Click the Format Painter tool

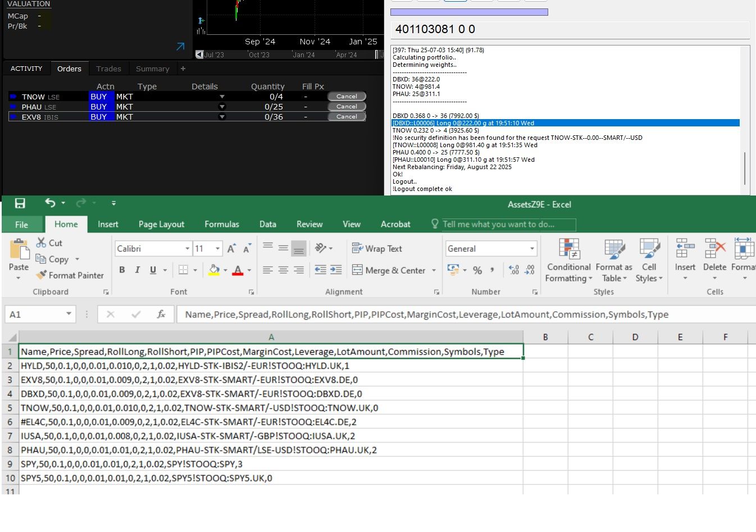70,275
